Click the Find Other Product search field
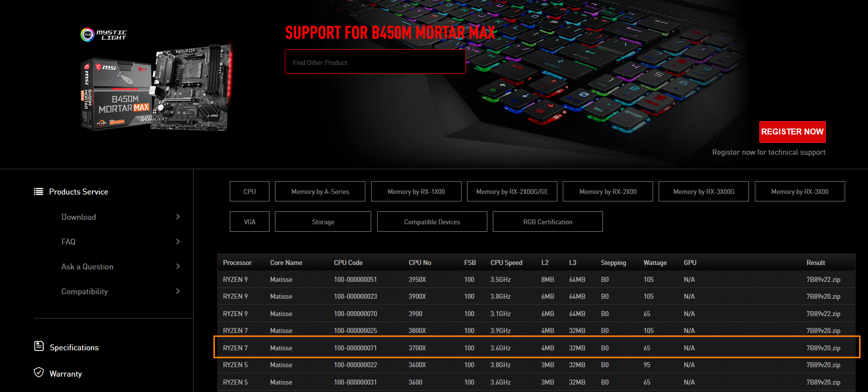 (375, 62)
